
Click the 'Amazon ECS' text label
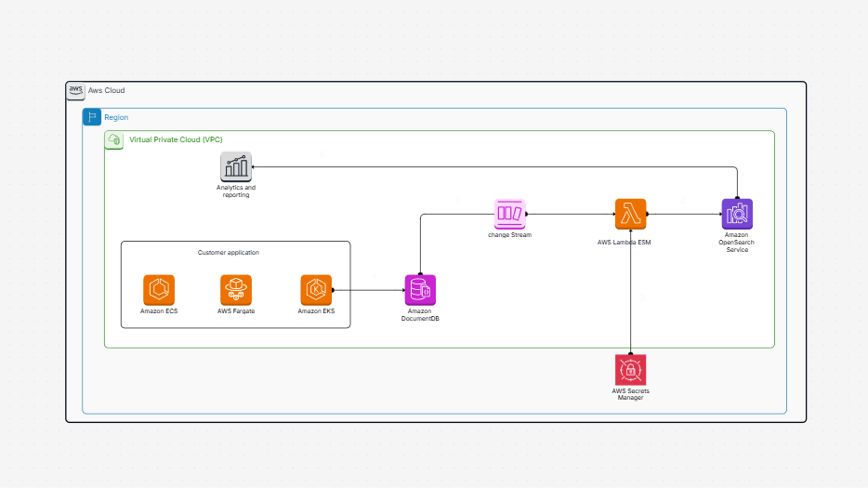tap(159, 311)
